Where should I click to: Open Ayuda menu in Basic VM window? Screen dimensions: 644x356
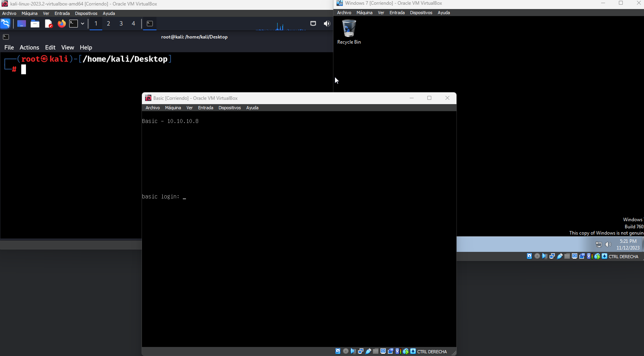click(252, 108)
